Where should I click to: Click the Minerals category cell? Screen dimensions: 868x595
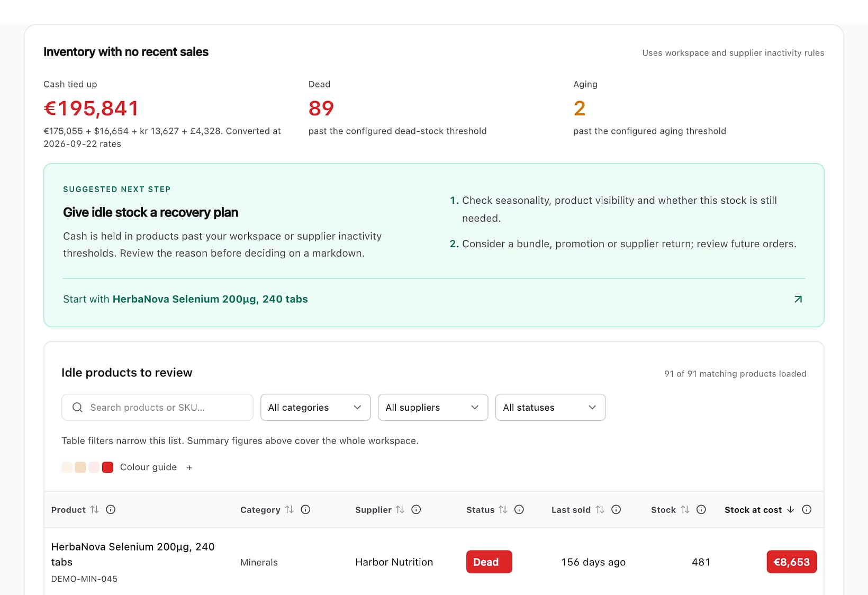click(x=259, y=562)
